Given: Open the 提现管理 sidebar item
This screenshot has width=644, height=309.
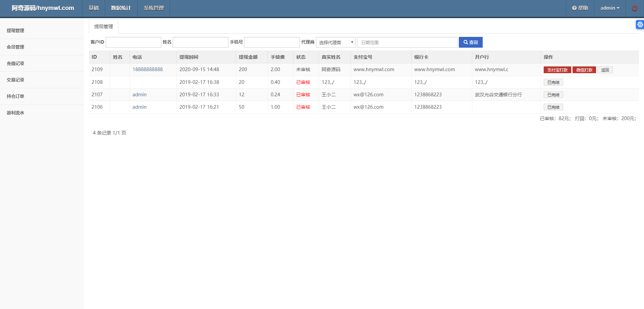Looking at the screenshot, I should tap(15, 30).
